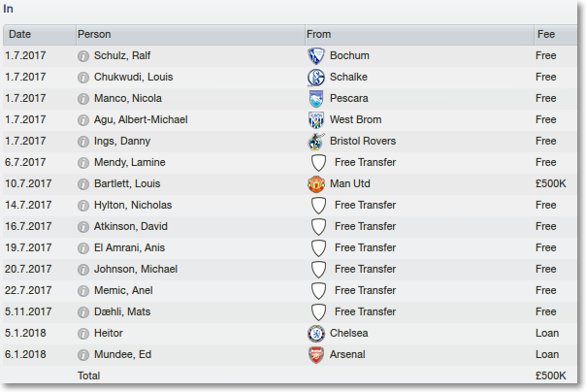Click the Arsenal crest icon
This screenshot has width=586, height=392.
(316, 354)
